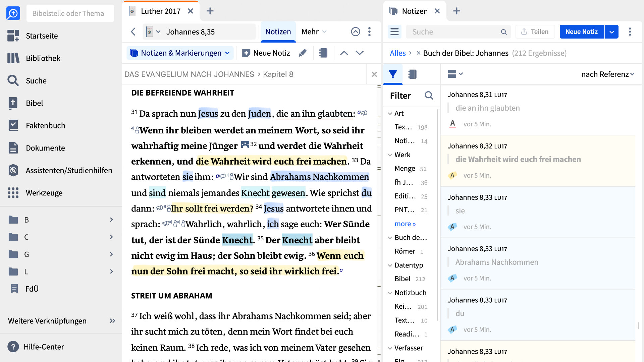
Task: Switch to the Notizen tab in Luther panel
Action: 278,32
